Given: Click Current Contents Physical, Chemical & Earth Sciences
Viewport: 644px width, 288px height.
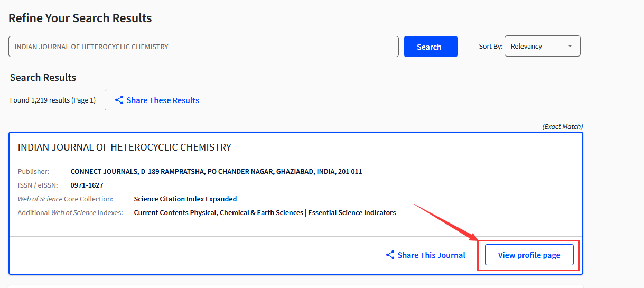Looking at the screenshot, I should pos(219,213).
